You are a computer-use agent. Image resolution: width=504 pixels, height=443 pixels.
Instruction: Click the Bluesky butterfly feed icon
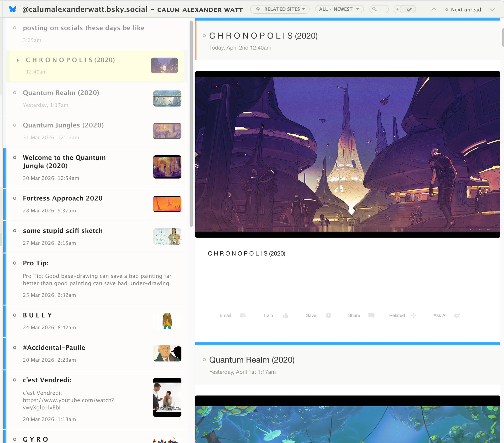[x=13, y=9]
